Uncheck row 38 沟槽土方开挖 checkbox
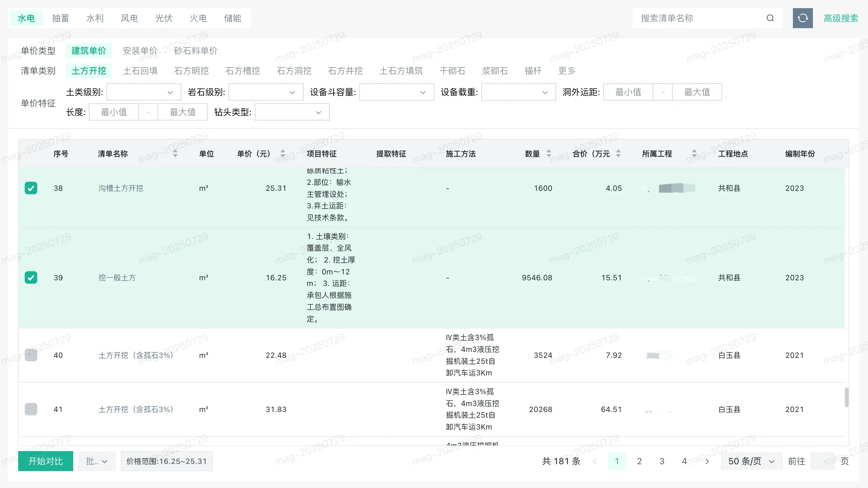Image resolution: width=868 pixels, height=488 pixels. tap(31, 188)
